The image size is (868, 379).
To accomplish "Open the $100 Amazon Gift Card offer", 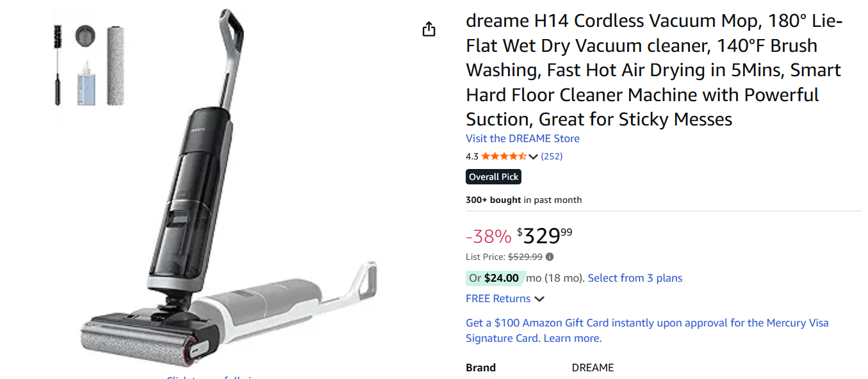I will 647,323.
